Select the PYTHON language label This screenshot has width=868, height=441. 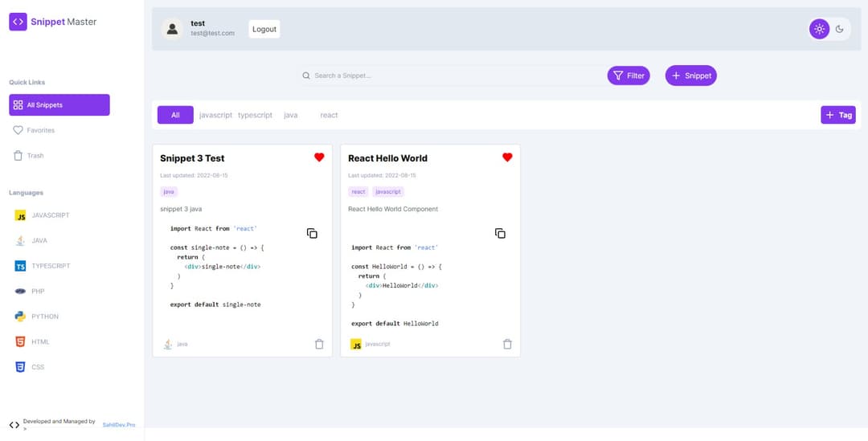(x=45, y=316)
